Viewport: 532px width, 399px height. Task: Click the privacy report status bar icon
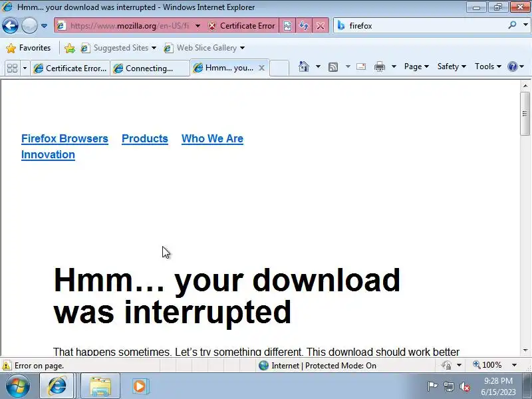pyautogui.click(x=446, y=365)
